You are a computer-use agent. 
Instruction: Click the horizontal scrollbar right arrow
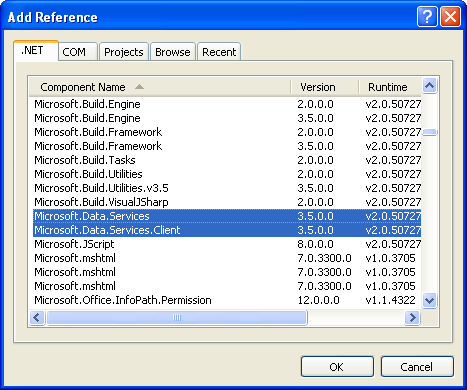(x=412, y=317)
